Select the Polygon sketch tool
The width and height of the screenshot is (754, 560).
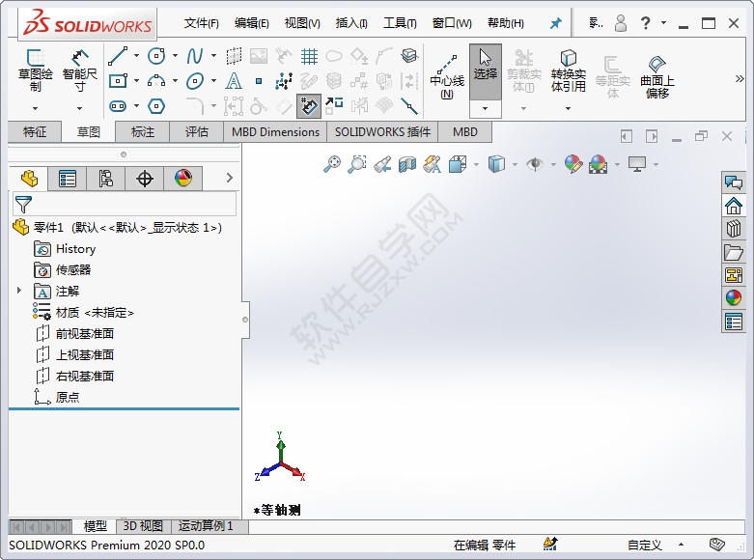[x=156, y=106]
